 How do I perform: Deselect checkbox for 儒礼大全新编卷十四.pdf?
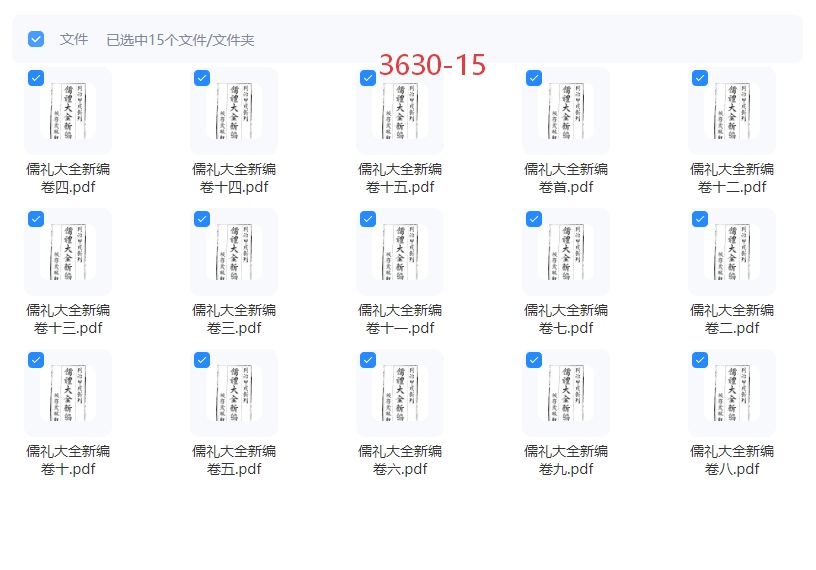pos(202,78)
